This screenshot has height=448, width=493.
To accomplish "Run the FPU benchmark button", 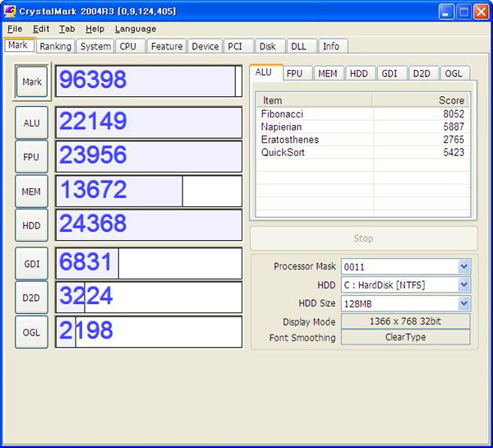I will tap(31, 157).
